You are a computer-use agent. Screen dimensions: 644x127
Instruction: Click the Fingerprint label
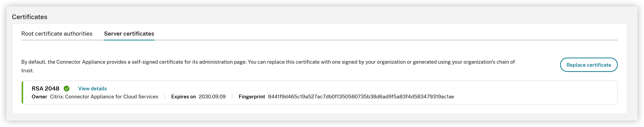(252, 97)
